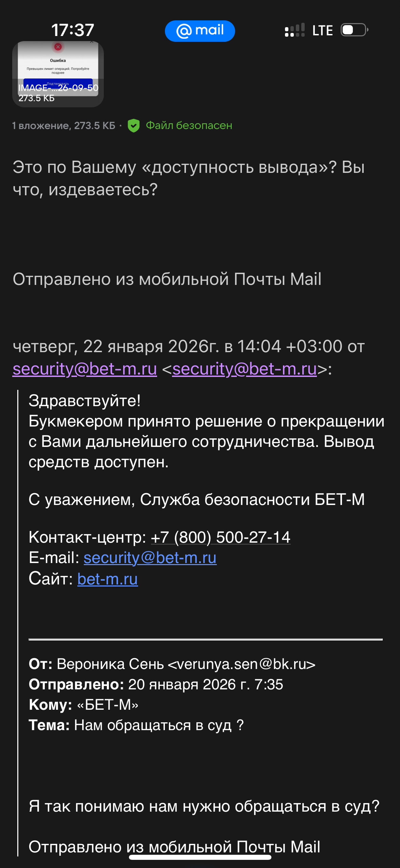This screenshot has width=400, height=868.
Task: Open the bet-m.ru site link
Action: [108, 579]
